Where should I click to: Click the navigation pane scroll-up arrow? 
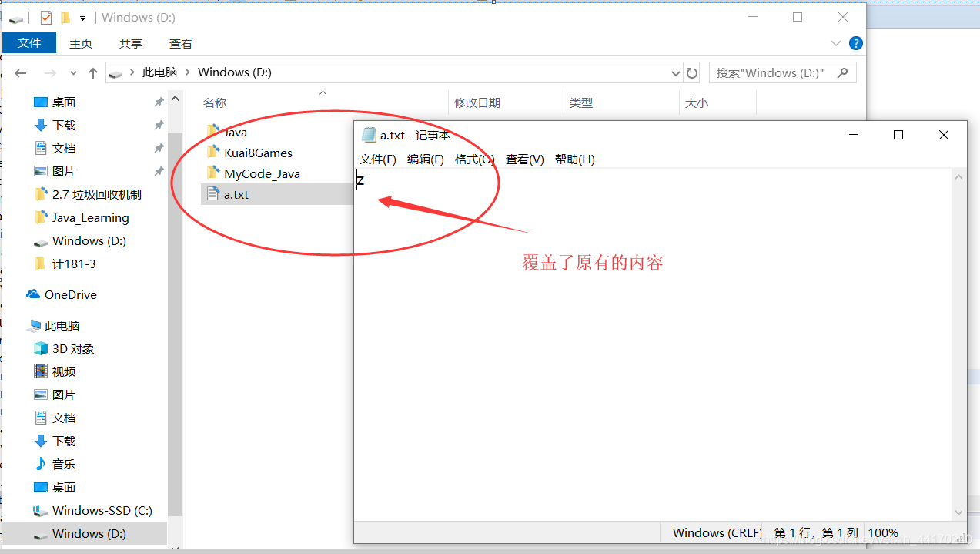[176, 99]
